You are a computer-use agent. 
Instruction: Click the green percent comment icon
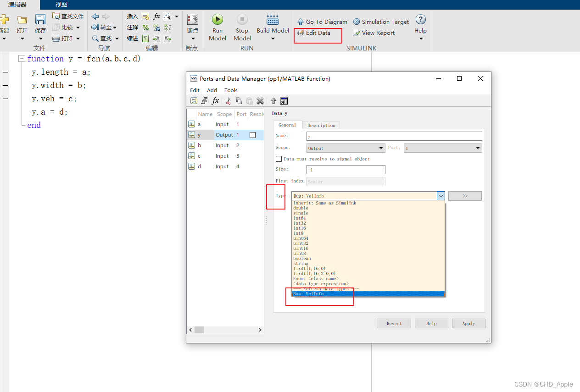pos(145,28)
